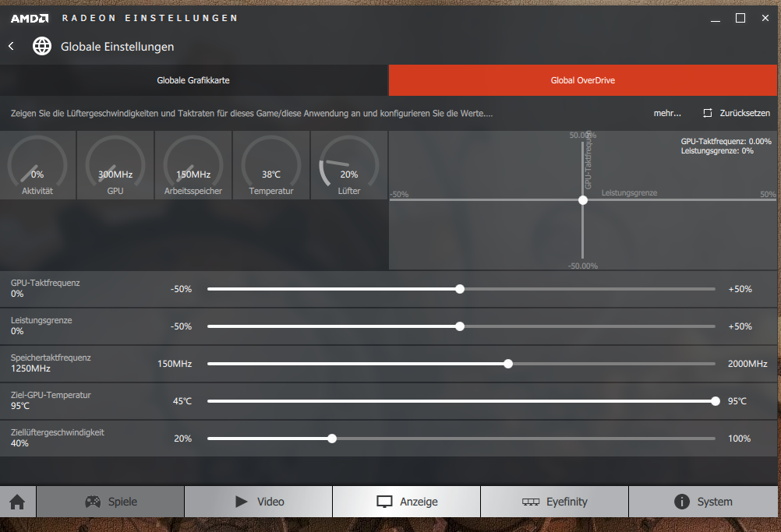The image size is (781, 532).
Task: Click the Ziel-GPU-Temperatur slider handle
Action: tap(716, 401)
